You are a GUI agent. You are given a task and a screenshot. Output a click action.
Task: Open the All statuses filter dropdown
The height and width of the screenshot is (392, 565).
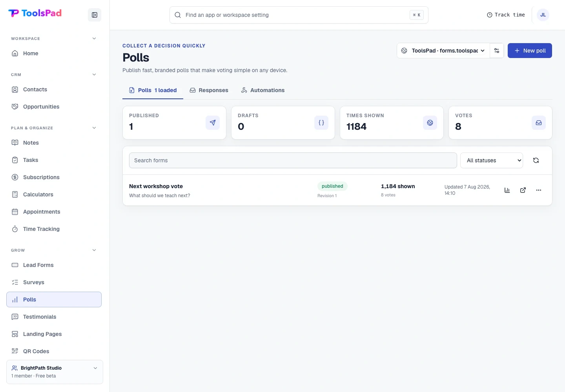[x=492, y=160]
